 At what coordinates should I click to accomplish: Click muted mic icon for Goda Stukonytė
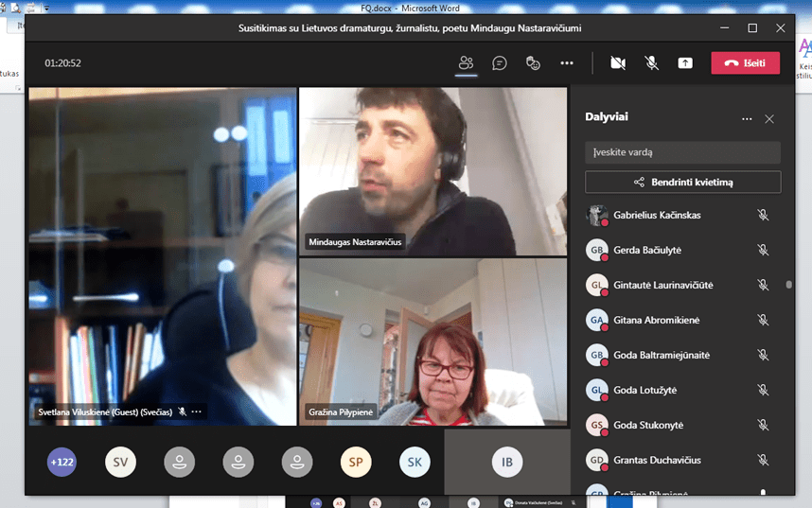click(763, 425)
